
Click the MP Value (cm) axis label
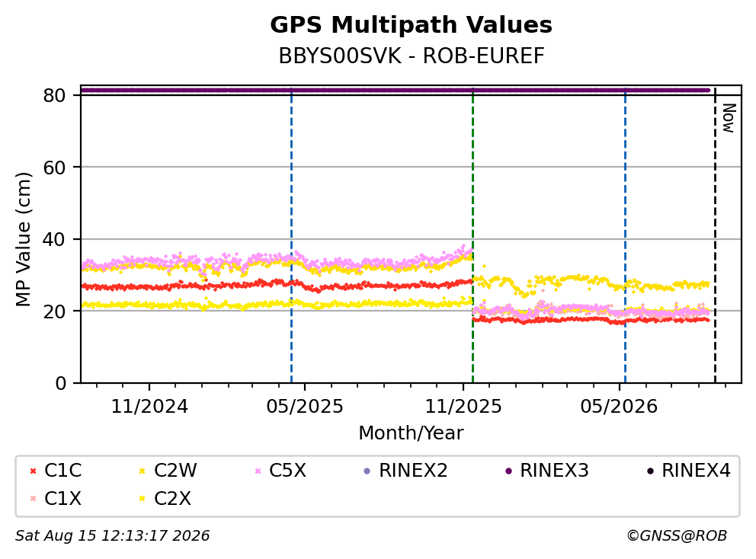click(x=24, y=239)
